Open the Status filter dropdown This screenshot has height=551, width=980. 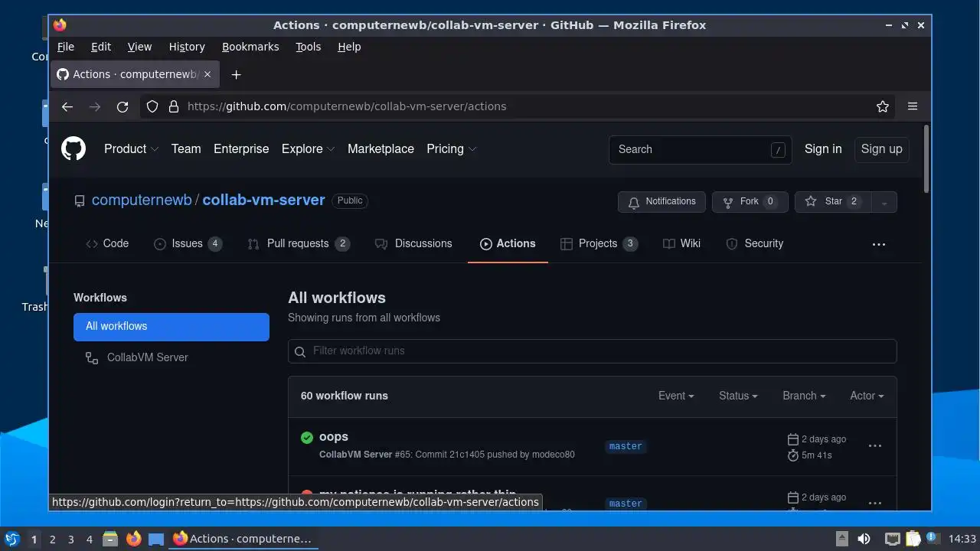coord(738,396)
